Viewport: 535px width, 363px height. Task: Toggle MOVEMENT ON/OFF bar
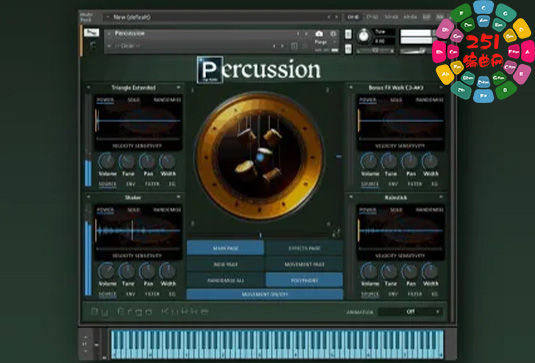pyautogui.click(x=265, y=294)
